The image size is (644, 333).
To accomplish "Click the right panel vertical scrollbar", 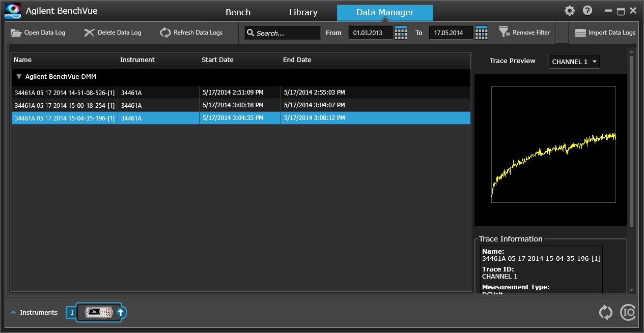I will (x=632, y=141).
